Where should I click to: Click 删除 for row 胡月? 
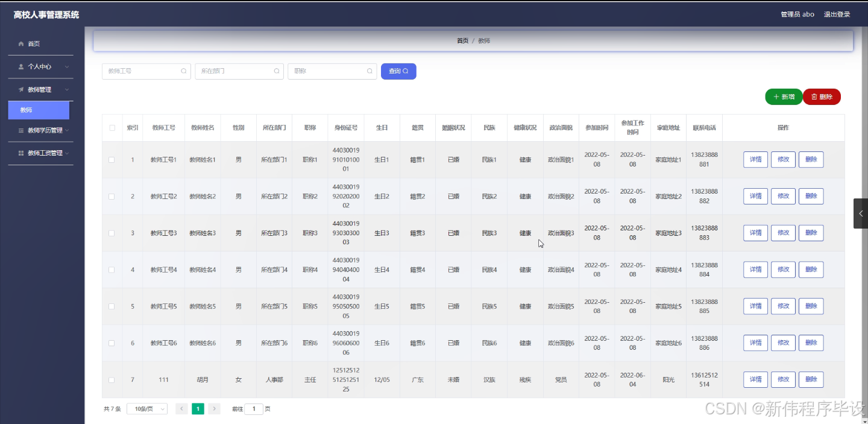811,380
